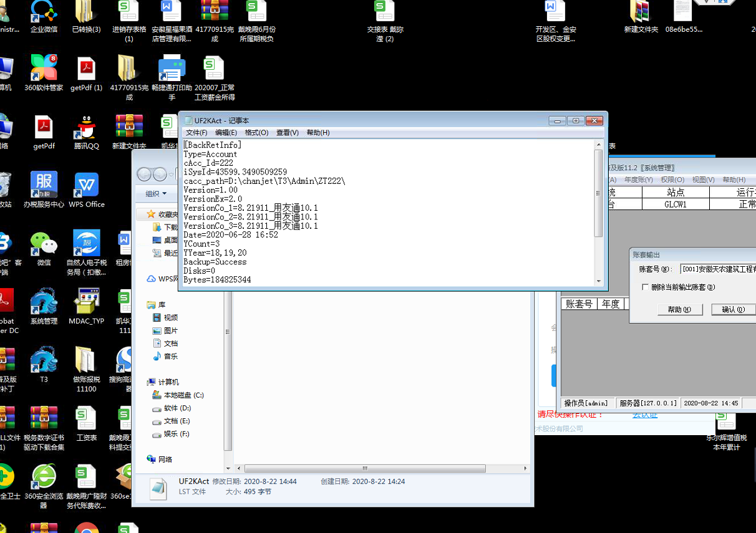
Task: Click the 账套号 column header
Action: 578,304
